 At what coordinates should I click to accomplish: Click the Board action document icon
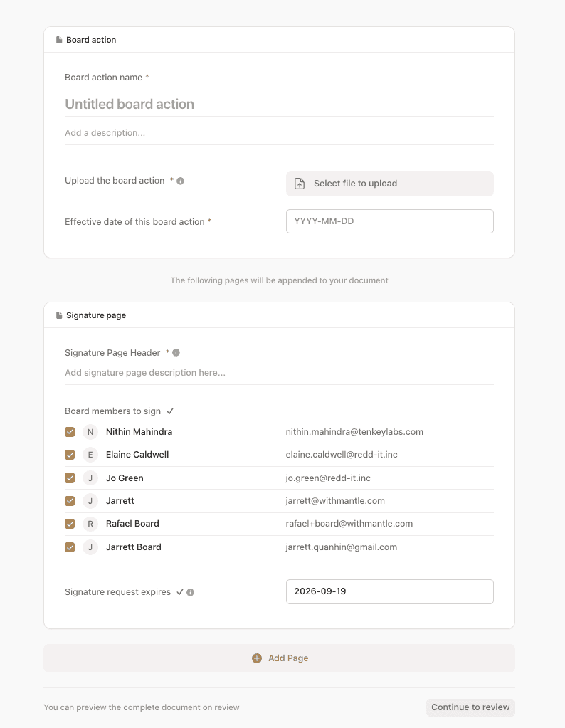(x=59, y=40)
